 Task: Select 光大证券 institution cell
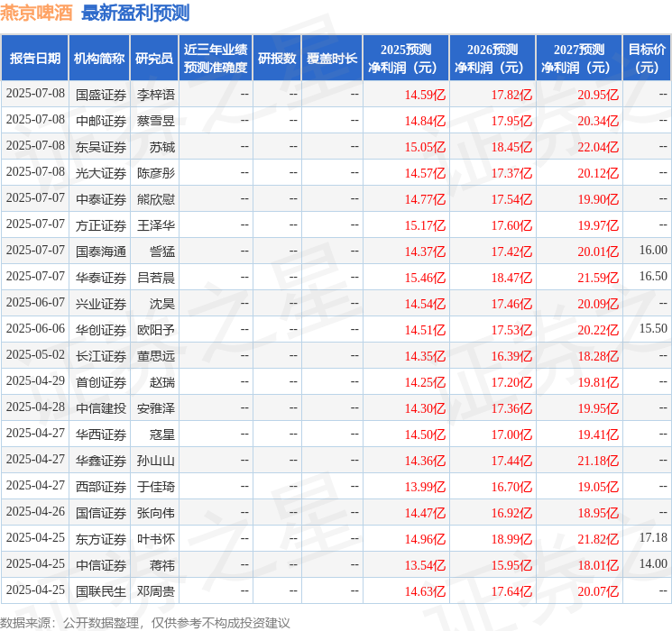pos(101,173)
